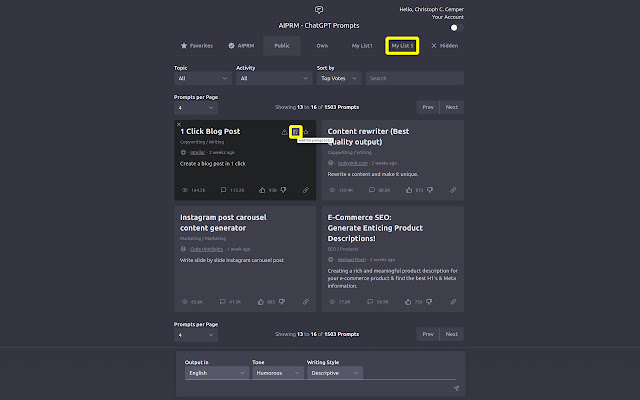Thumbs up the Content rewriter prompt
The image size is (640, 400).
[x=409, y=190]
